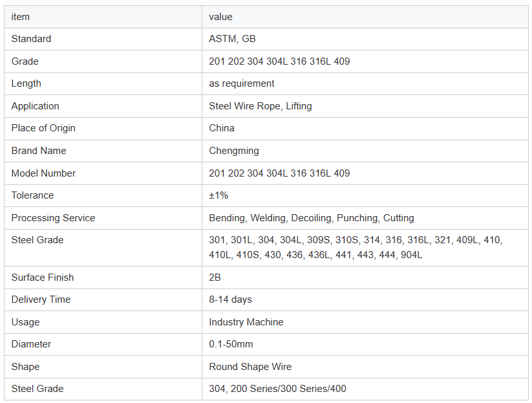Click the 'Bending, Welding, Decoiling, Punching, Cutting' text
The image size is (532, 403).
tap(311, 218)
